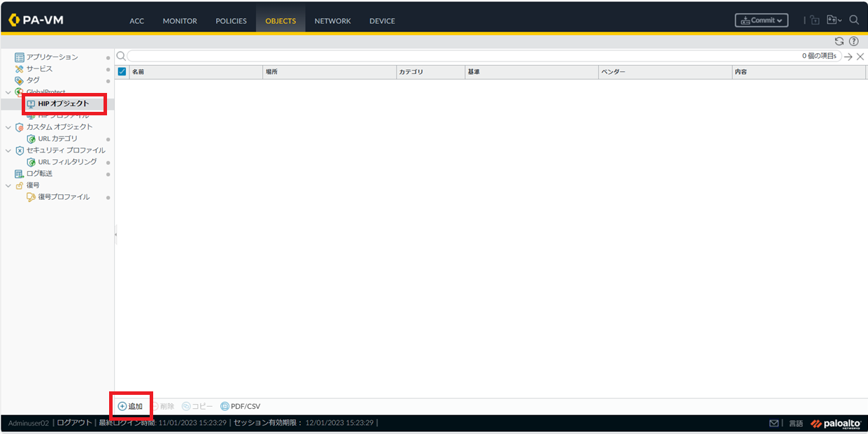The height and width of the screenshot is (434, 868).
Task: Click the ログアウト link
Action: click(74, 423)
